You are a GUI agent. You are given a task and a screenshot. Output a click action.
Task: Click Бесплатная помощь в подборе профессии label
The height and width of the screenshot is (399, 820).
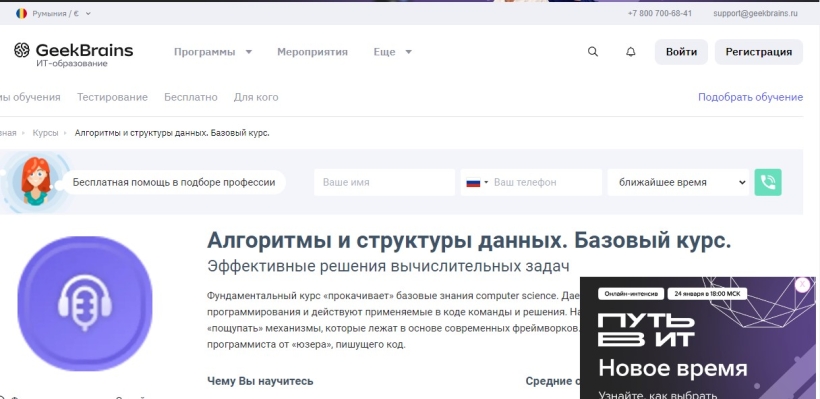[174, 183]
